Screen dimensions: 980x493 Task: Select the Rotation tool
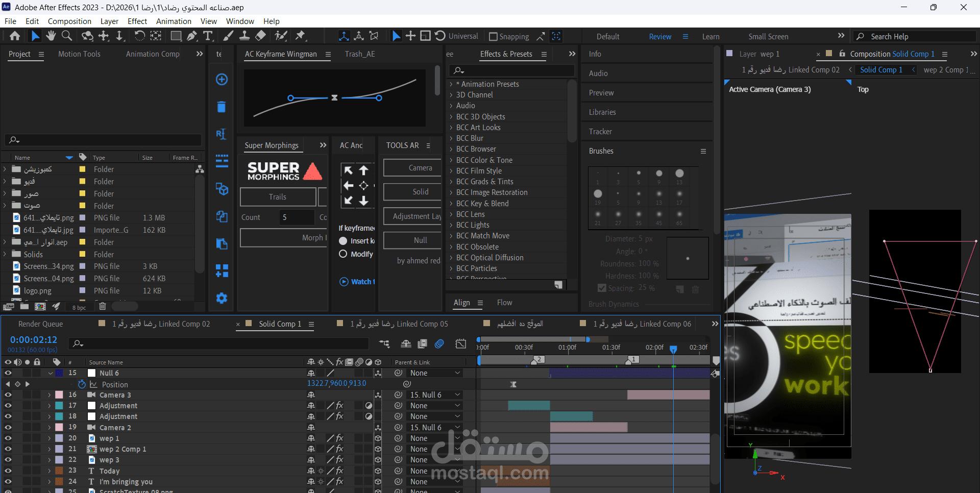(x=139, y=36)
